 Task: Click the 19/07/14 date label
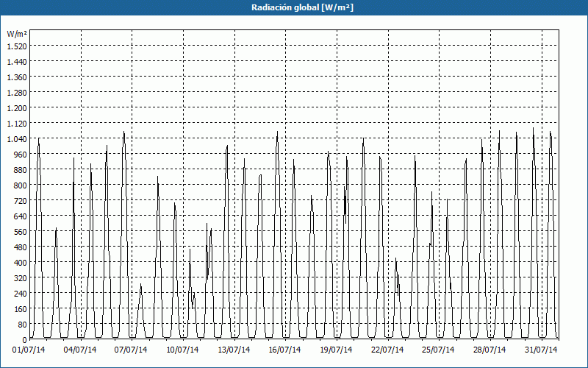[336, 350]
